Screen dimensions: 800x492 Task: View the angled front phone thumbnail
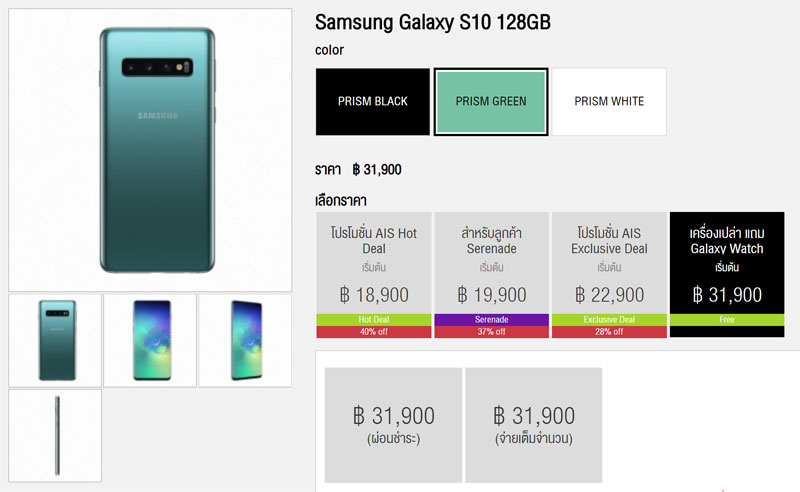click(x=245, y=340)
